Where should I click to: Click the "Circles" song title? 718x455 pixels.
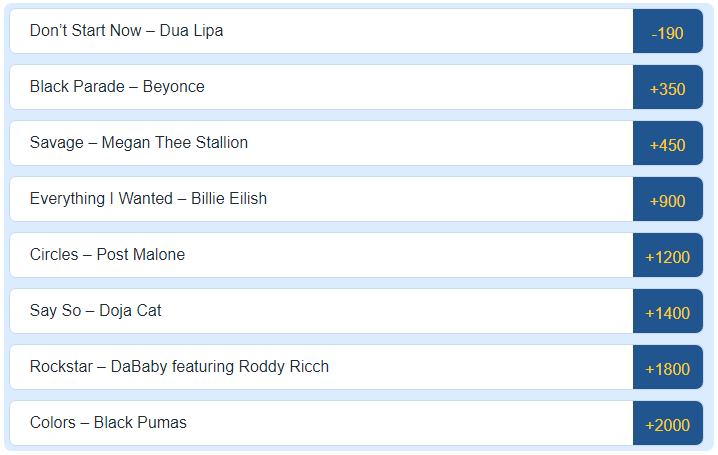54,255
